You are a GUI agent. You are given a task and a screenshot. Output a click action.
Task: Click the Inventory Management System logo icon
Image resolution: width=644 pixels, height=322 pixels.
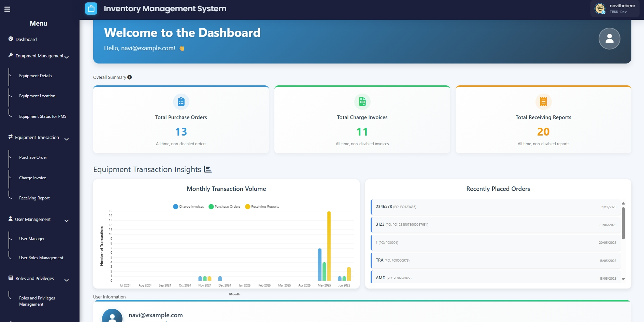click(91, 9)
